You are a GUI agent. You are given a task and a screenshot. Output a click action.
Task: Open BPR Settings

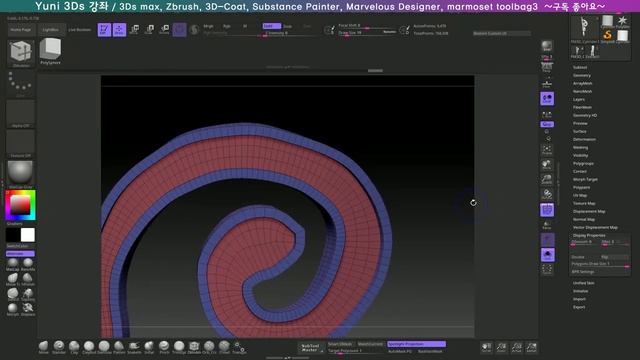point(583,271)
